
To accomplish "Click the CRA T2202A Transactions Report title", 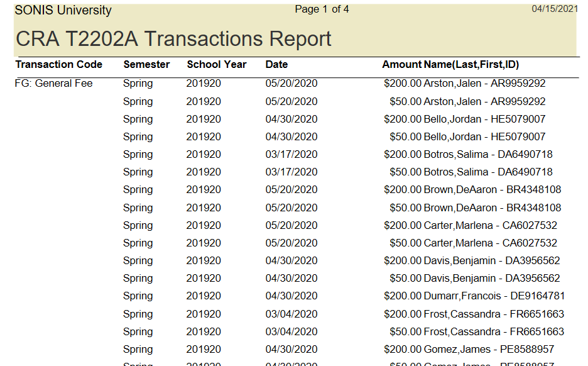I will pyautogui.click(x=173, y=39).
